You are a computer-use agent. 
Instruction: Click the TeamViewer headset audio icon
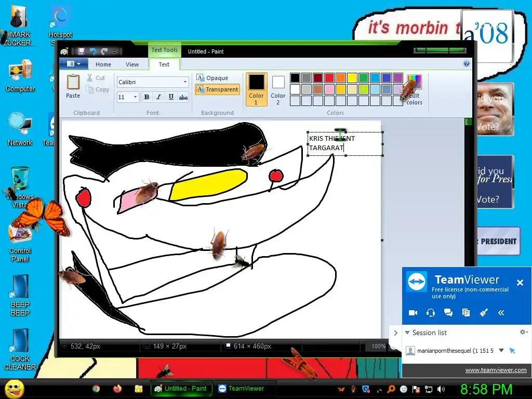coord(431,312)
